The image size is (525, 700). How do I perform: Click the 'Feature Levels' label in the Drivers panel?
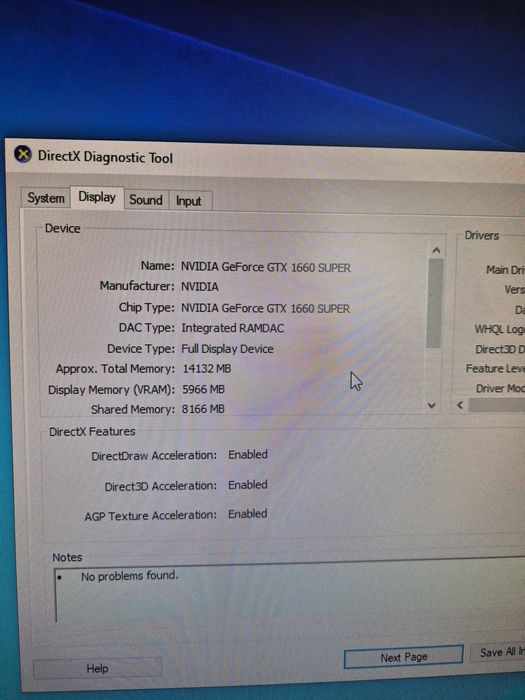pos(495,369)
